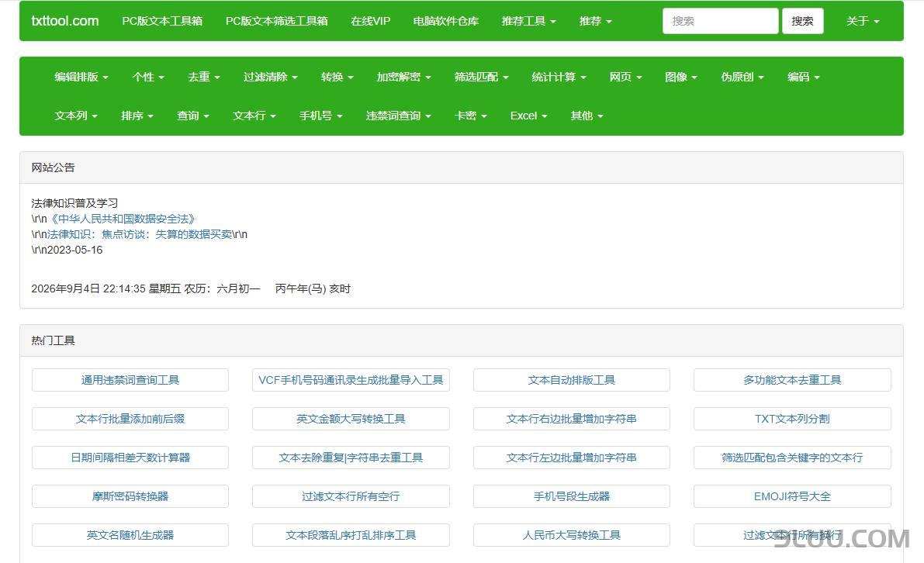Open 文本行左边批量增加字符串 tool
924x563 pixels.
572,458
